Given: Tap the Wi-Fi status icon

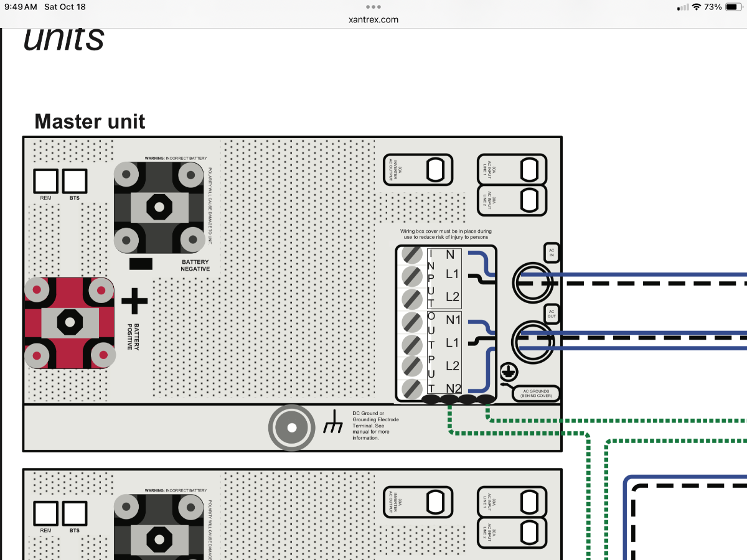Looking at the screenshot, I should (696, 7).
